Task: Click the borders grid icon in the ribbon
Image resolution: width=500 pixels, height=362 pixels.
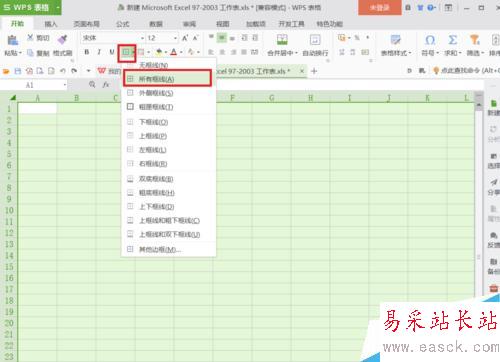Action: click(126, 52)
